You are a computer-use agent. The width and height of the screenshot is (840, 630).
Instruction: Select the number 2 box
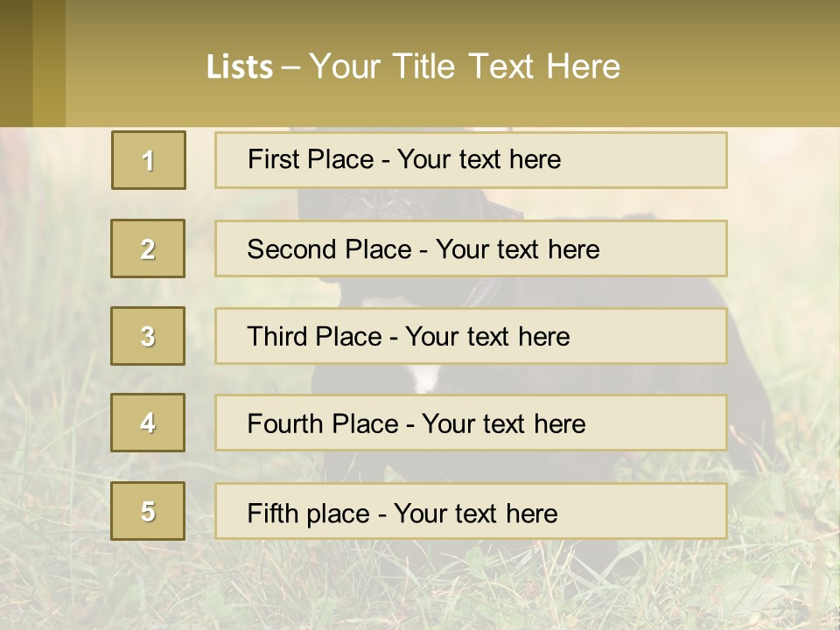[148, 248]
